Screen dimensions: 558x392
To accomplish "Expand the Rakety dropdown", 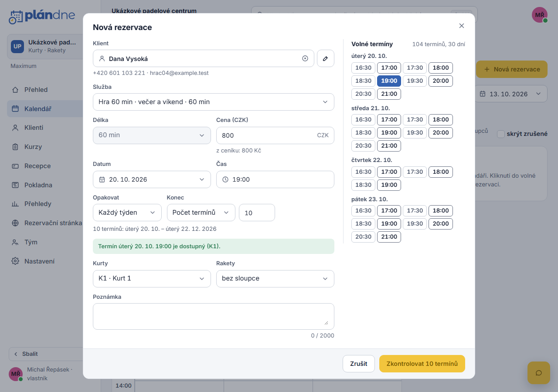I will (x=275, y=278).
